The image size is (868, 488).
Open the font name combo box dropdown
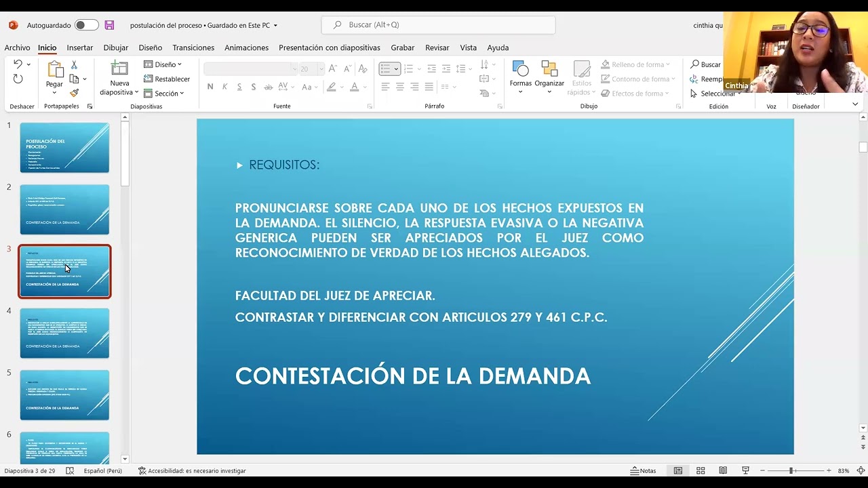coord(294,68)
